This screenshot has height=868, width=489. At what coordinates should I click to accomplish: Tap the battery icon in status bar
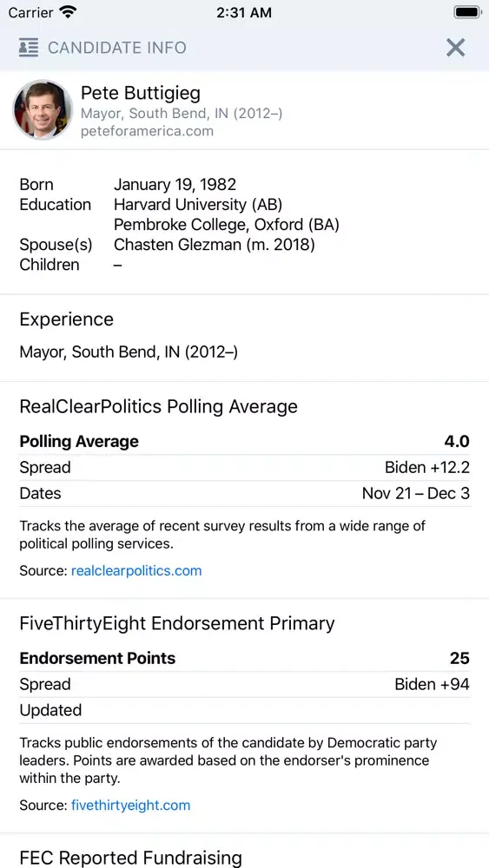click(x=467, y=12)
